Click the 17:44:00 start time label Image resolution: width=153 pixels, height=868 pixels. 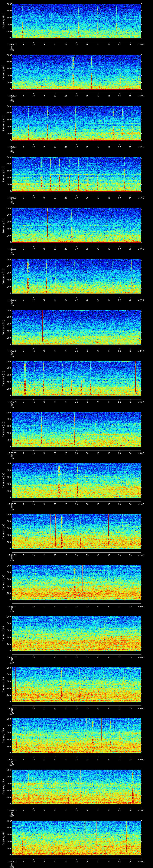click(12, 708)
